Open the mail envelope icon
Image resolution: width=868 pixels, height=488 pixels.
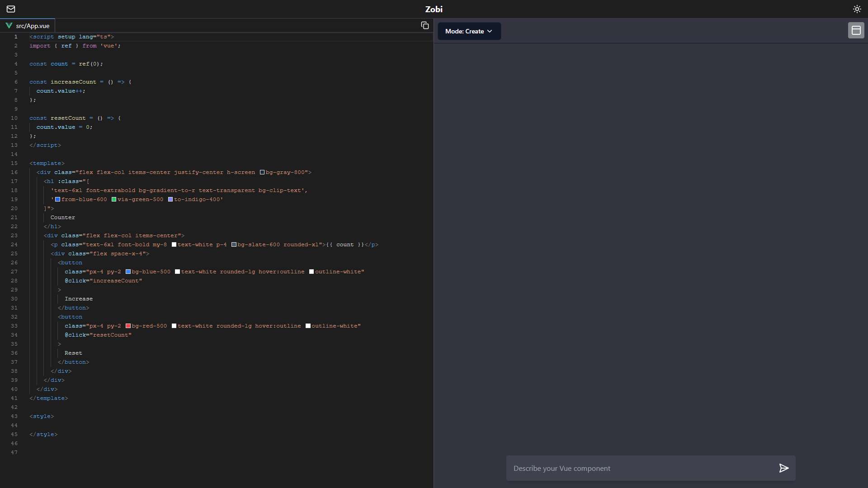point(11,9)
